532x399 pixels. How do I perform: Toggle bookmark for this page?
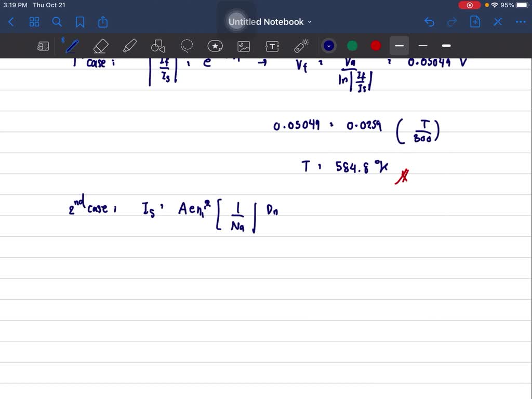[x=80, y=22]
